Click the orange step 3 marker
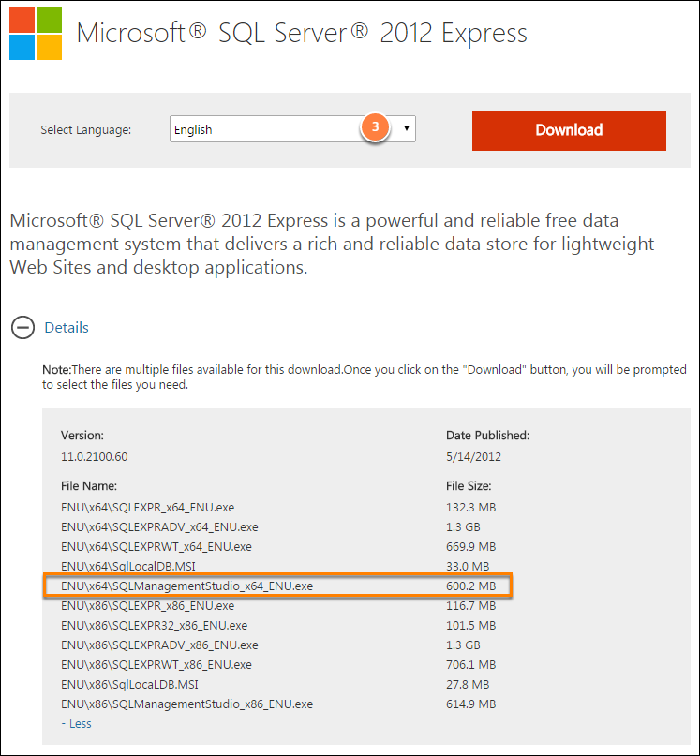Viewport: 700px width, 756px height. [375, 127]
